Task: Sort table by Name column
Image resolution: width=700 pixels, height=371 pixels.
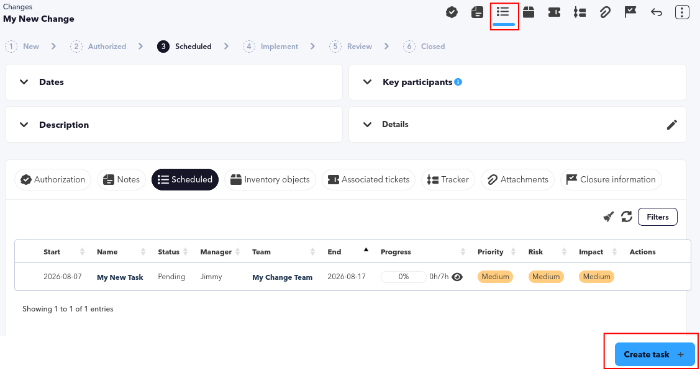Action: pyautogui.click(x=143, y=252)
